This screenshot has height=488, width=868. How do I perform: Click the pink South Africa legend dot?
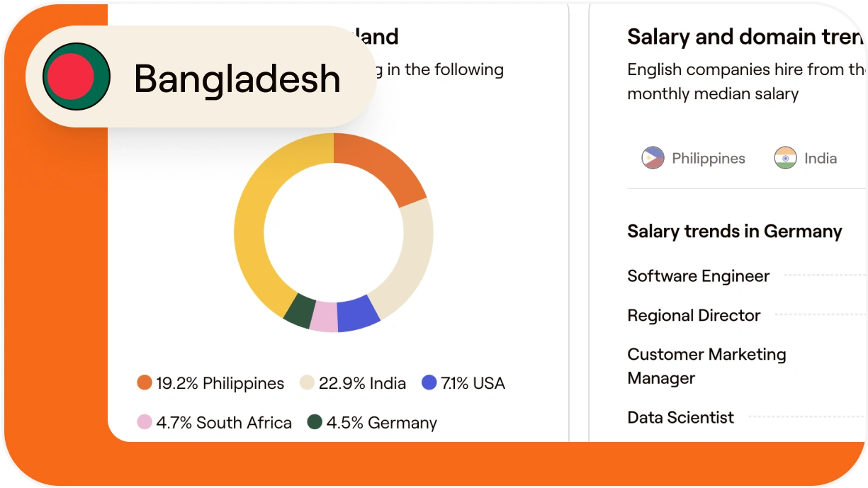[x=145, y=423]
